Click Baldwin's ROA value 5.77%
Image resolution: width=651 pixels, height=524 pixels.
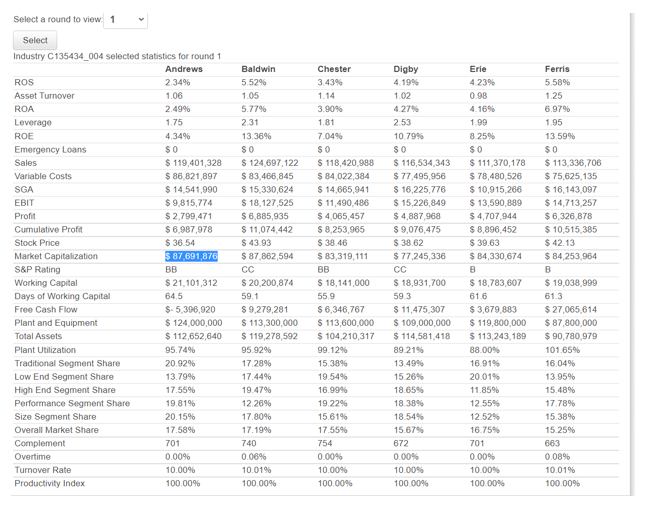254,109
